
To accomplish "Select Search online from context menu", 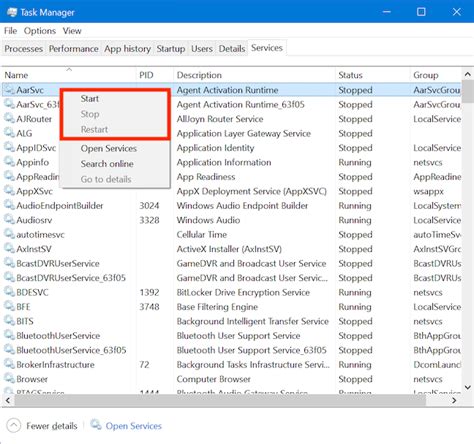I will click(x=107, y=164).
